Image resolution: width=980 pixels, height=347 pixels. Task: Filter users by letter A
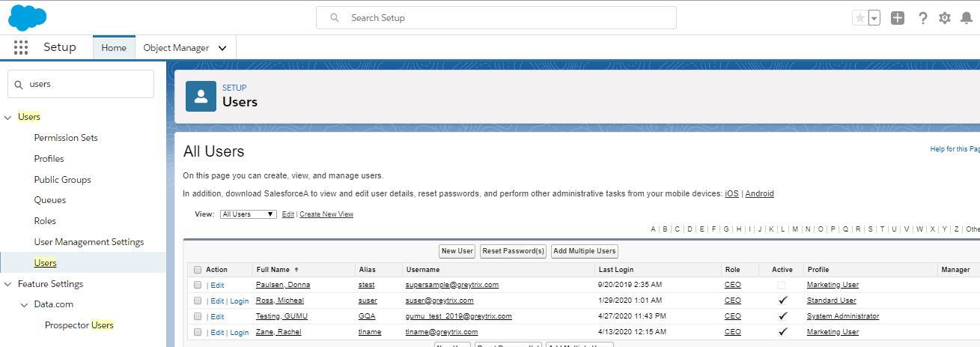point(654,229)
